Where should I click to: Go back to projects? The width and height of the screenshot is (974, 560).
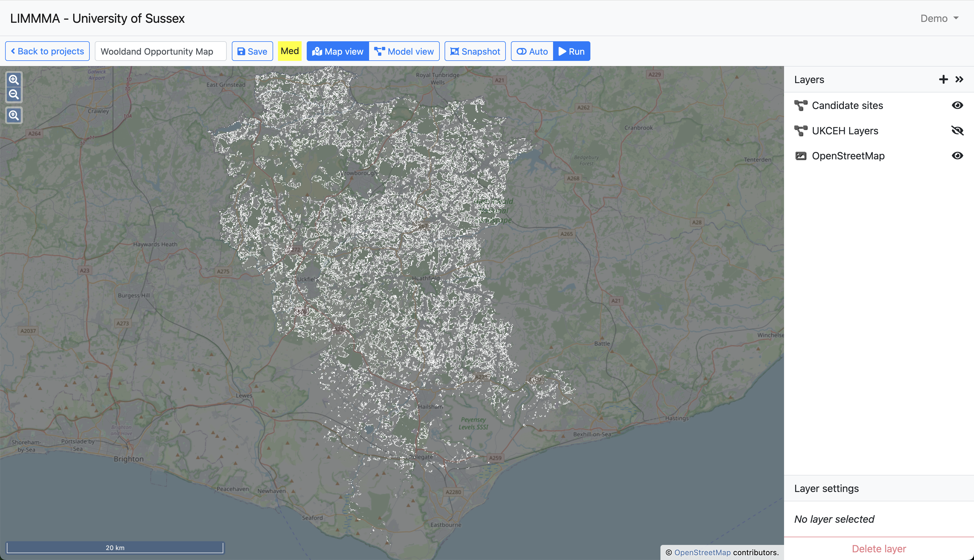pos(47,51)
